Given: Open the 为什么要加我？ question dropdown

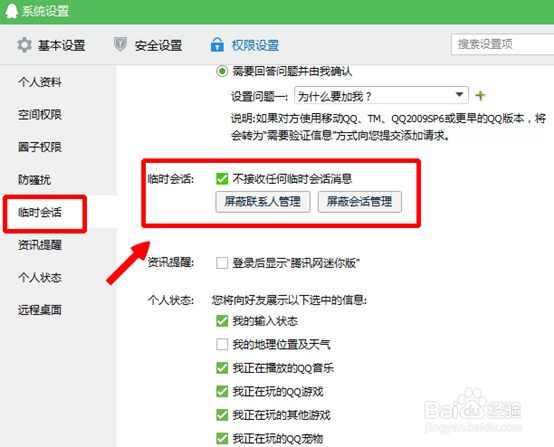Looking at the screenshot, I should tap(381, 95).
